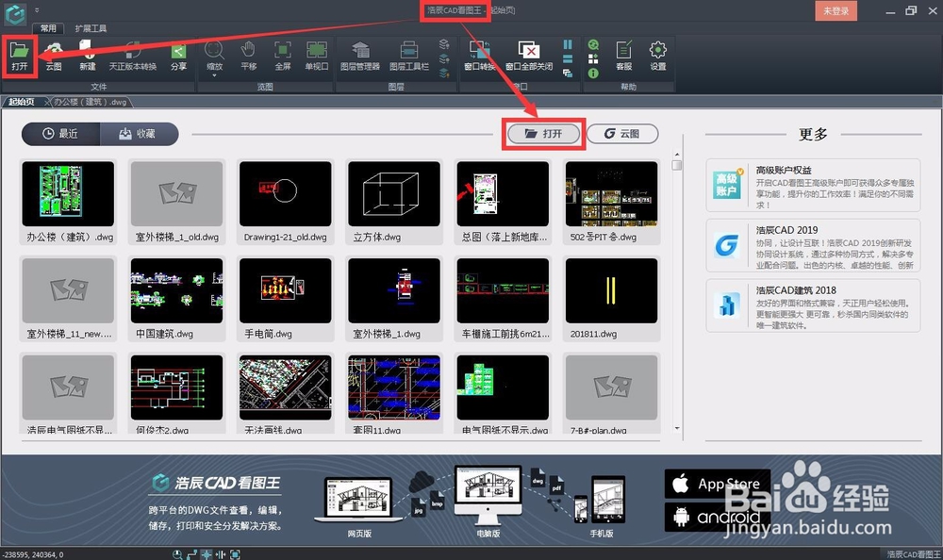Open the 浩辰CAD 2019 promo card
The height and width of the screenshot is (560, 943).
coord(813,245)
